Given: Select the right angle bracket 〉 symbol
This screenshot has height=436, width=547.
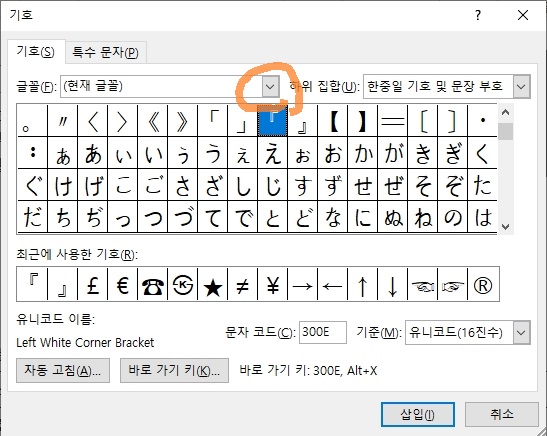Looking at the screenshot, I should [x=122, y=121].
